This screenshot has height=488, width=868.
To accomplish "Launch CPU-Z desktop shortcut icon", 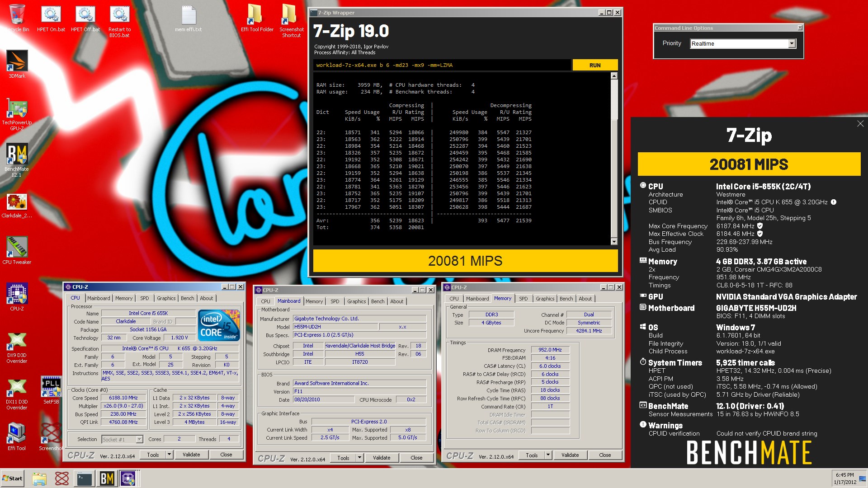I will point(17,297).
